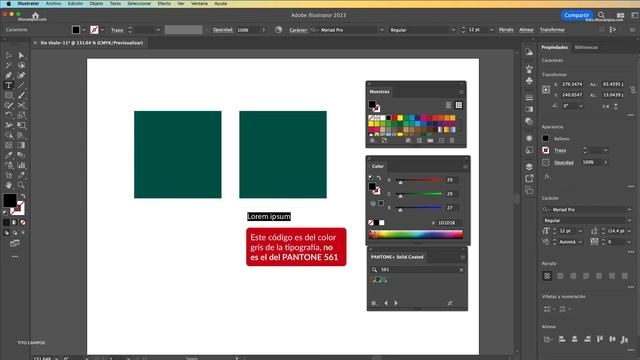Select the Column Graph tool

[21, 165]
